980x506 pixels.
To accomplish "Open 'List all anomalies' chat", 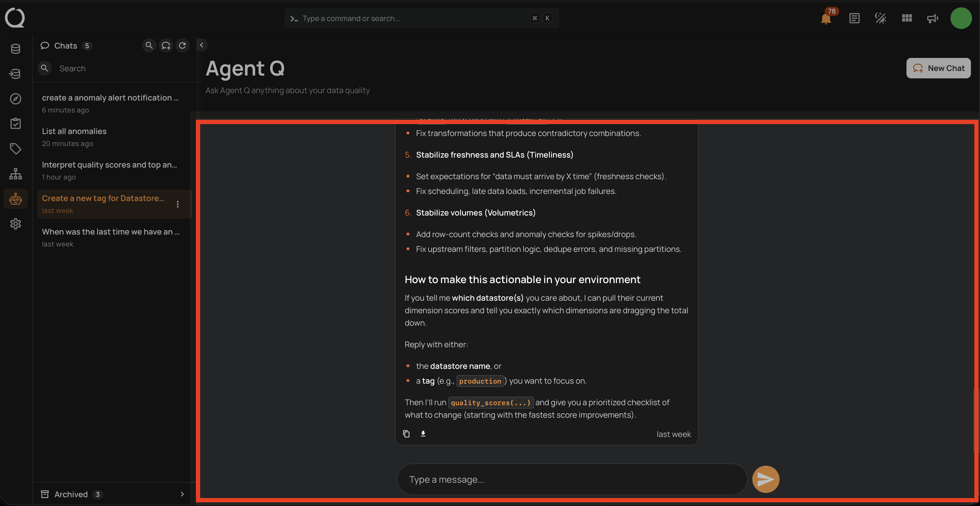I will (74, 131).
